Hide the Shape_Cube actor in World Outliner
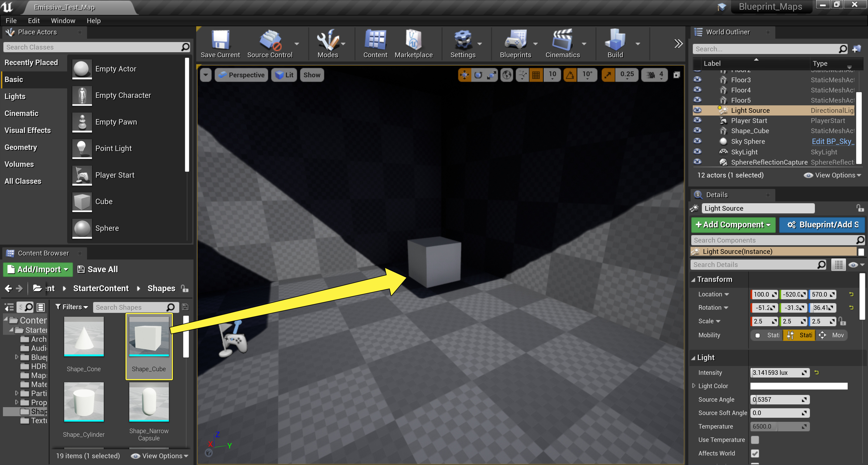 coord(698,131)
